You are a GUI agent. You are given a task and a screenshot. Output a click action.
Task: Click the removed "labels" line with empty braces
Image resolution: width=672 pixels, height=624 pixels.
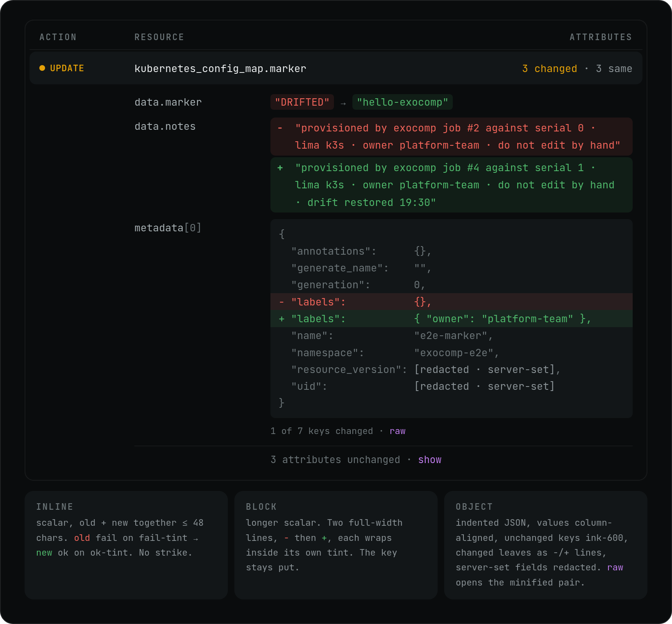pyautogui.click(x=452, y=302)
